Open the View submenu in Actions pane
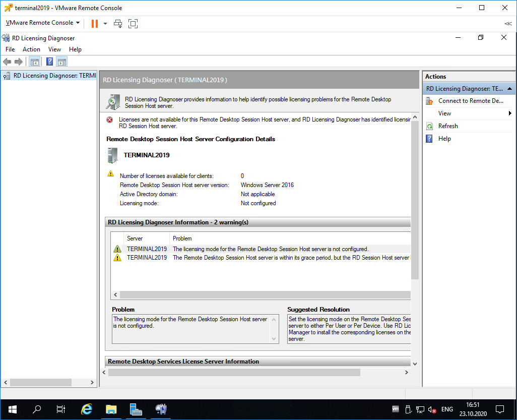The height and width of the screenshot is (420, 517). click(x=444, y=113)
